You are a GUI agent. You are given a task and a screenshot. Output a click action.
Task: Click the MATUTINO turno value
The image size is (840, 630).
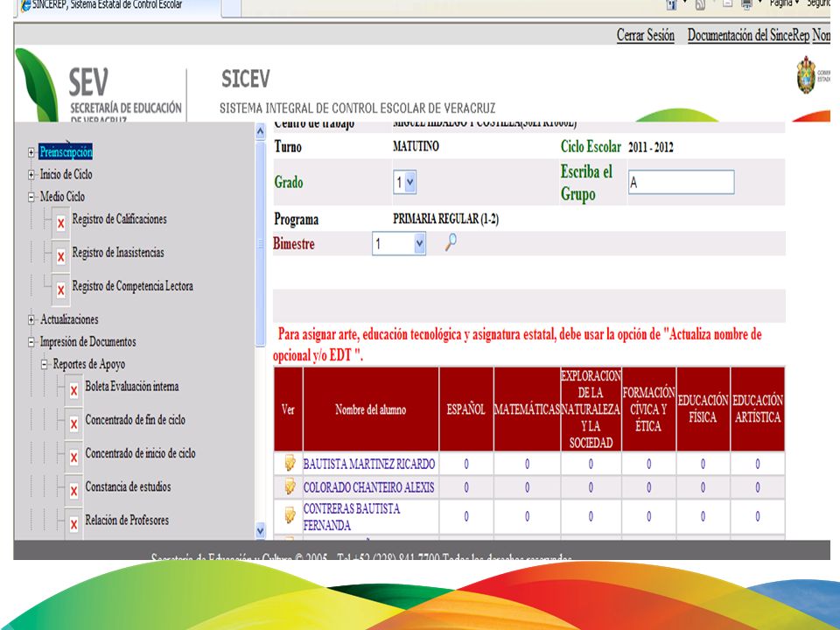coord(416,146)
